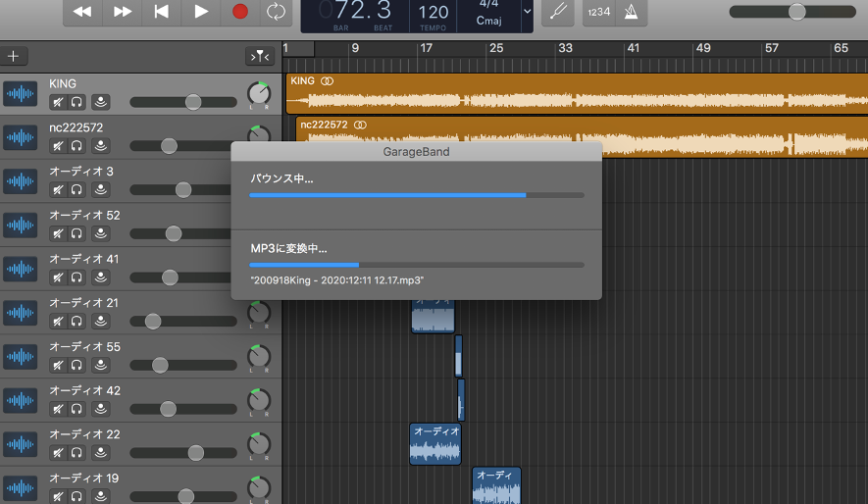Select the KING track waveform icon

(x=20, y=93)
